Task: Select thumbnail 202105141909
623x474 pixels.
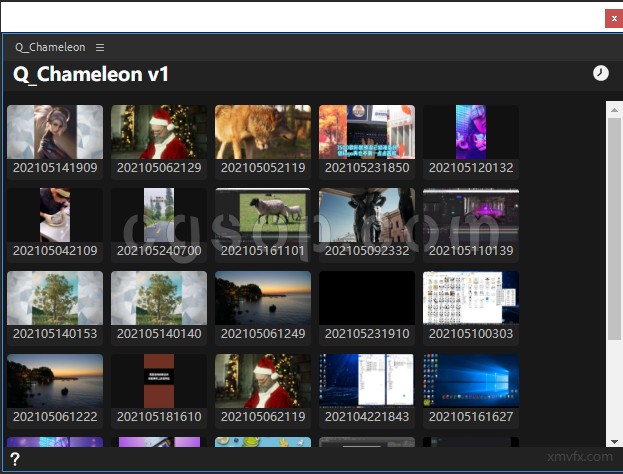Action: [x=55, y=140]
